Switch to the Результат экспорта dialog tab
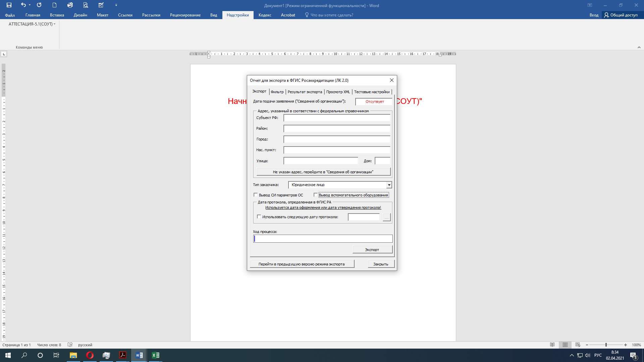The height and width of the screenshot is (362, 644). pyautogui.click(x=305, y=92)
